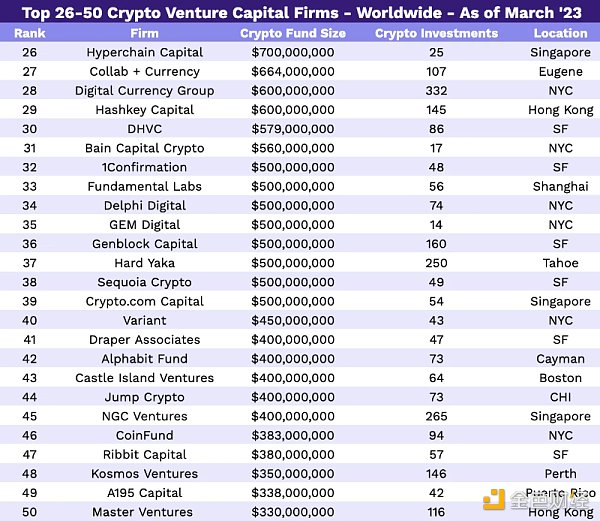
Task: Click the Location column header
Action: [560, 33]
